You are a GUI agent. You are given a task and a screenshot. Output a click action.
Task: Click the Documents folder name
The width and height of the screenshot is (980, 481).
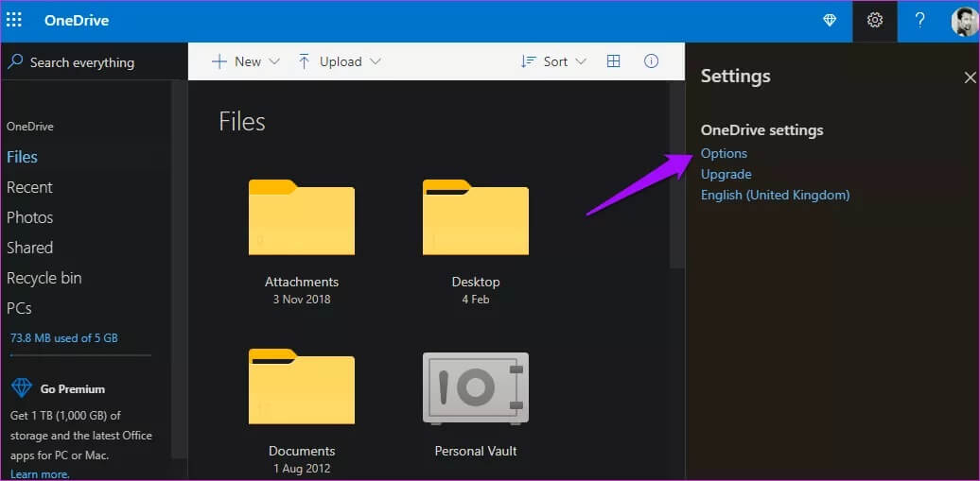point(302,451)
